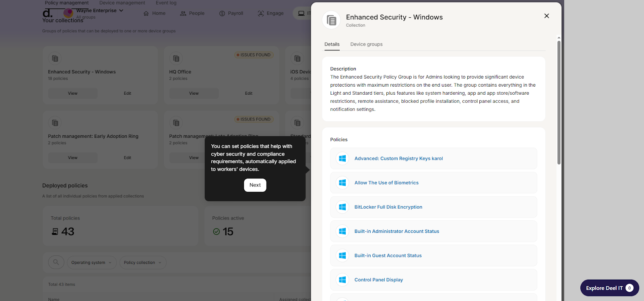Expand the Operating system filter dropdown

[91, 263]
